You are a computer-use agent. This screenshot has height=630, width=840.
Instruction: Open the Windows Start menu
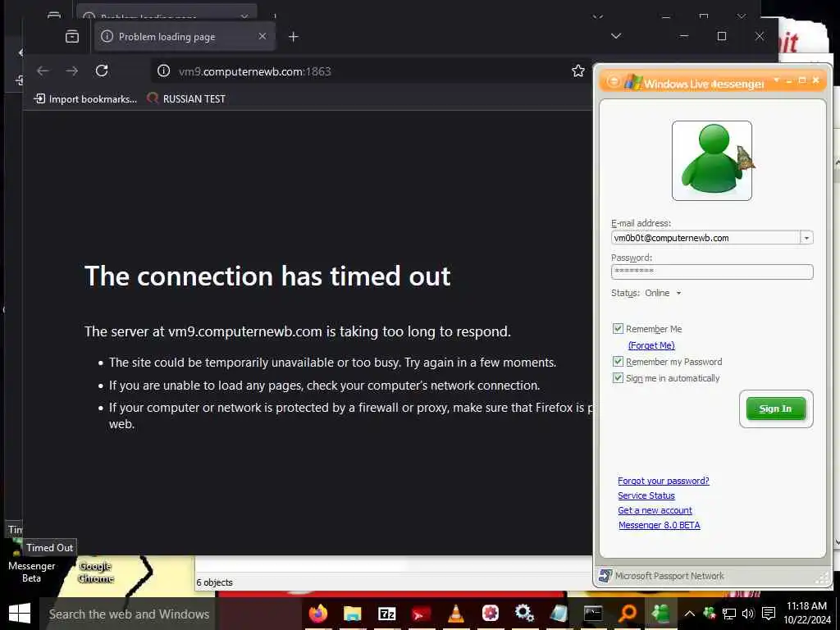(x=20, y=614)
